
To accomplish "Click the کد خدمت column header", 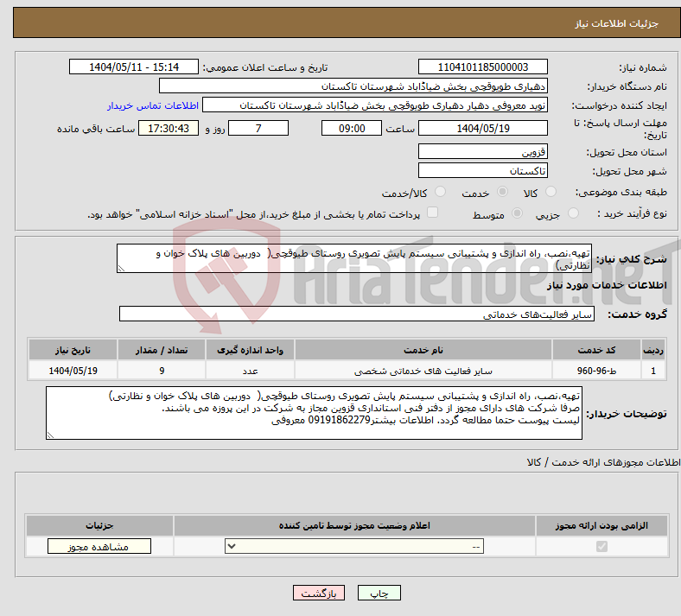I will pyautogui.click(x=597, y=350).
